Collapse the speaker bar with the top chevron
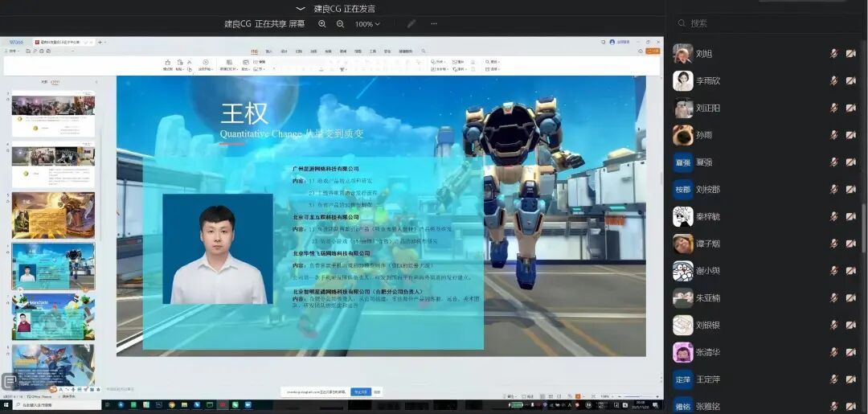868x414 pixels. tap(301, 9)
